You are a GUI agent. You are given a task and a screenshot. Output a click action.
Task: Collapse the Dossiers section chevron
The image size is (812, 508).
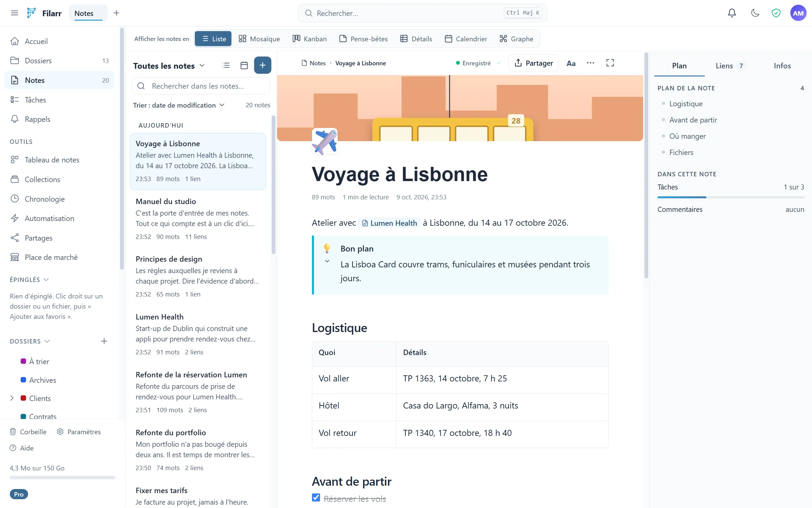tap(47, 341)
